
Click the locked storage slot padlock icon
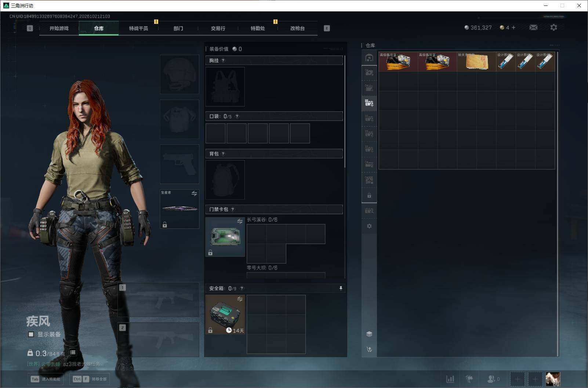pyautogui.click(x=369, y=195)
